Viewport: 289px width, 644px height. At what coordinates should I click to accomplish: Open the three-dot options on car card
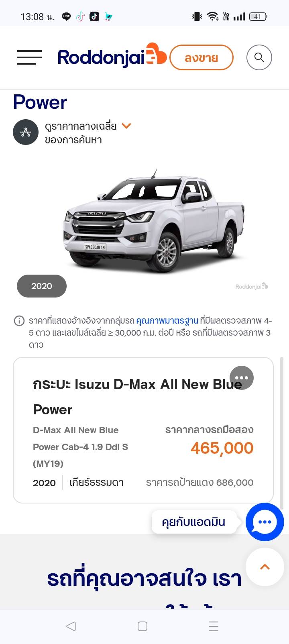pos(242,378)
